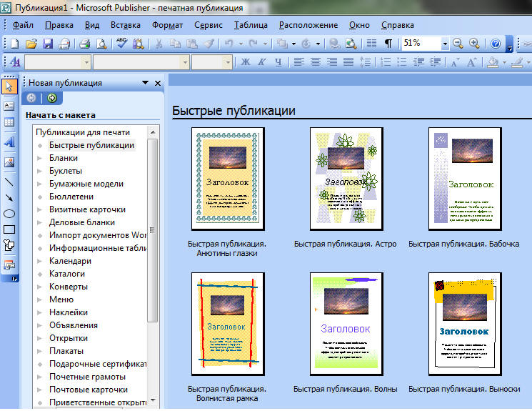Choose the Астро template thumbnail

(346, 179)
